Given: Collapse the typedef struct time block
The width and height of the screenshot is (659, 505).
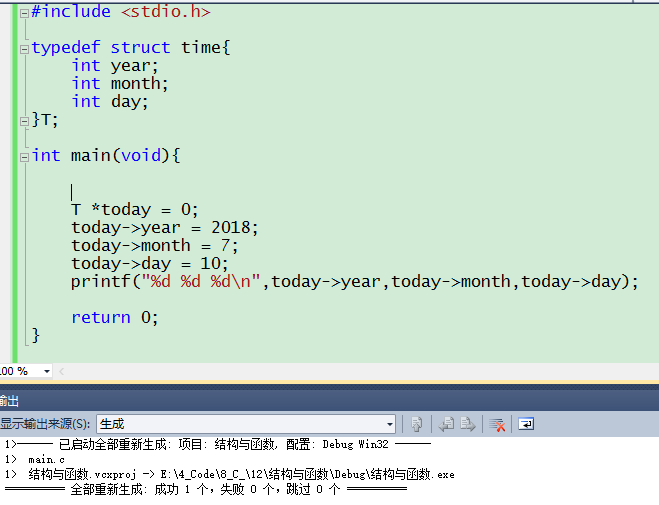Looking at the screenshot, I should [24, 49].
